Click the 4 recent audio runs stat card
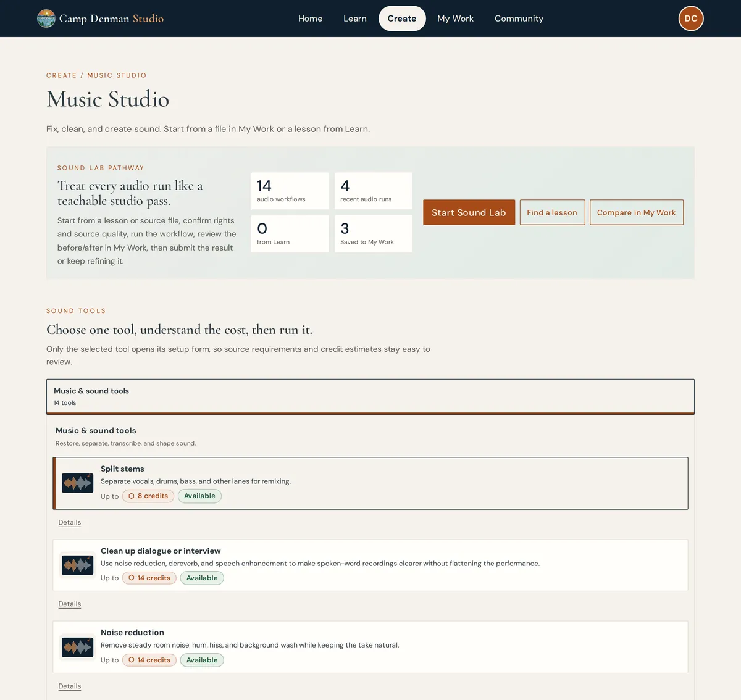The height and width of the screenshot is (700, 741). coord(373,191)
